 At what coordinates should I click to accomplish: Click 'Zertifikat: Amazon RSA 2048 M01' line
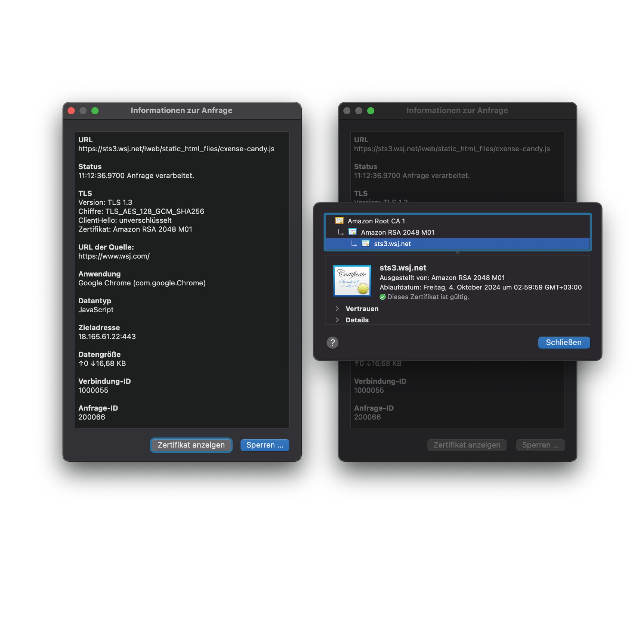coord(135,229)
